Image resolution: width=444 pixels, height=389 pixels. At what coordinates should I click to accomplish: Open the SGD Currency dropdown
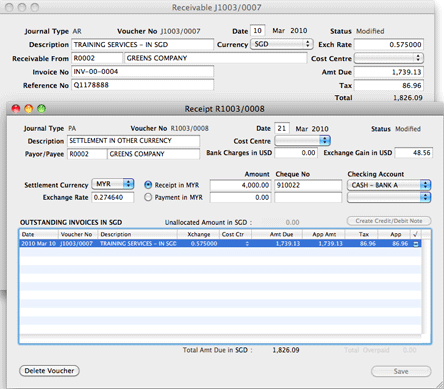(x=281, y=44)
